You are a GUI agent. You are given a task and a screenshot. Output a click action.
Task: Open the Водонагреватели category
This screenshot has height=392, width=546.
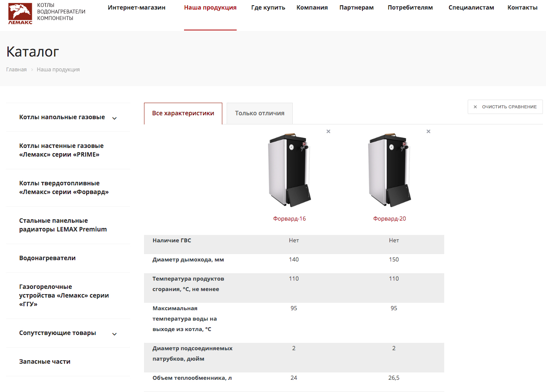(x=47, y=258)
